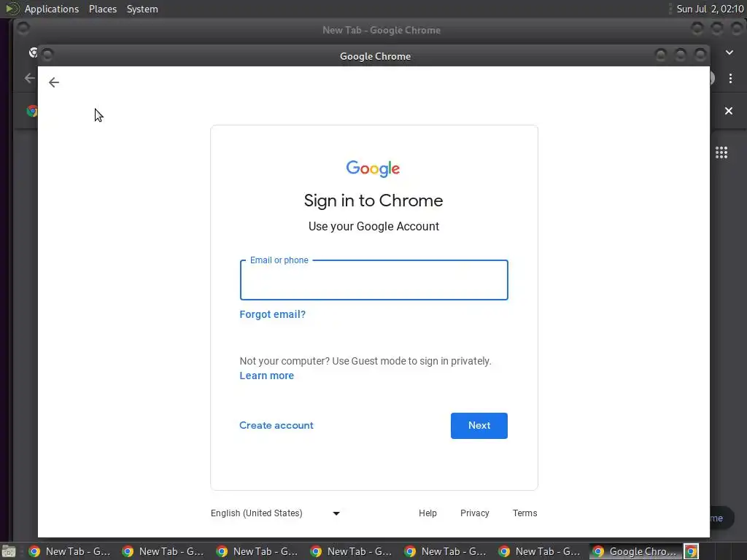Viewport: 747px width, 560px height.
Task: Click the partially hidden button at bottom right of background window
Action: pos(721,518)
